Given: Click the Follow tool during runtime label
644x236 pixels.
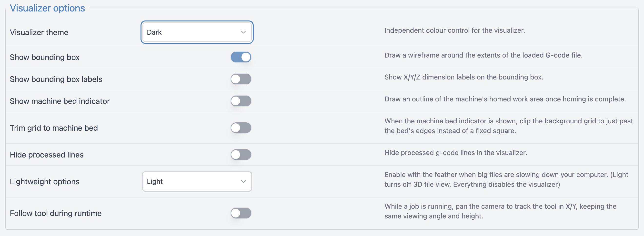Looking at the screenshot, I should coord(56,213).
